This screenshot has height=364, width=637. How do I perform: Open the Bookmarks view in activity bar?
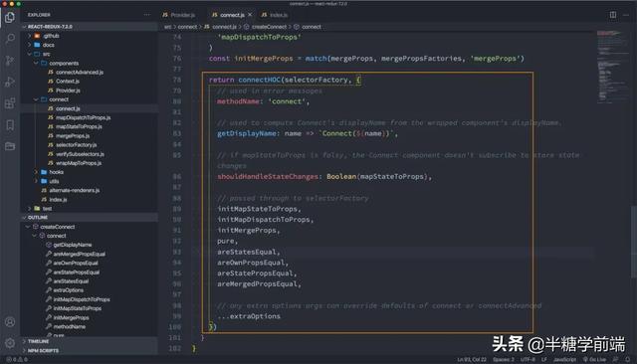10,125
